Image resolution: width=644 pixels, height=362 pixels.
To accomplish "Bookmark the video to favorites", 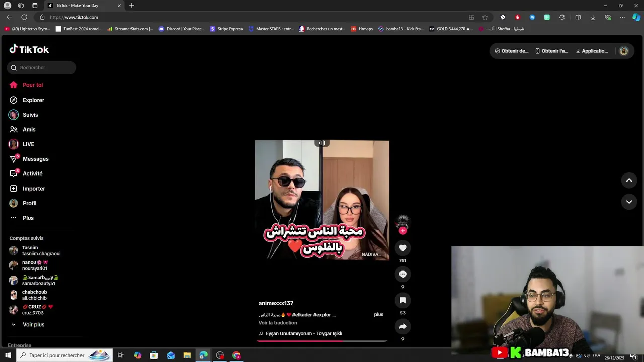I will [403, 300].
